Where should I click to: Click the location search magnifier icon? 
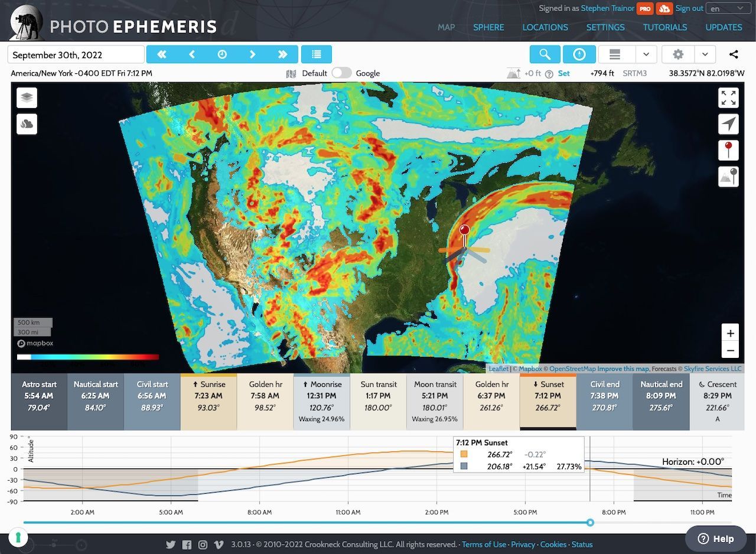point(545,54)
